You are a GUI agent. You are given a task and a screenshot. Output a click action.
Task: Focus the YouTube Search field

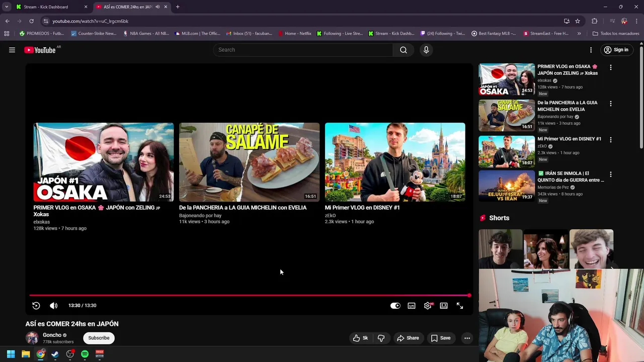(303, 50)
